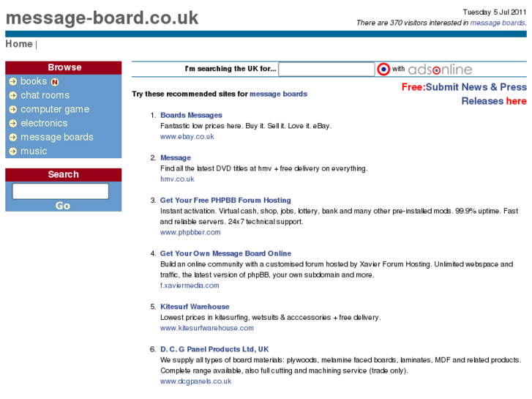Open the Boards Messages result

(x=191, y=115)
